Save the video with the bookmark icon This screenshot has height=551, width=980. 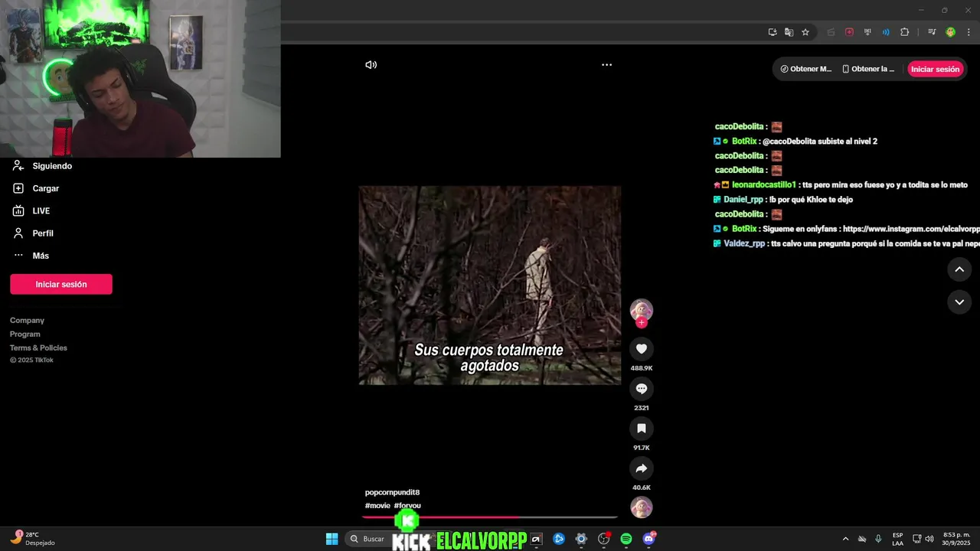(642, 429)
